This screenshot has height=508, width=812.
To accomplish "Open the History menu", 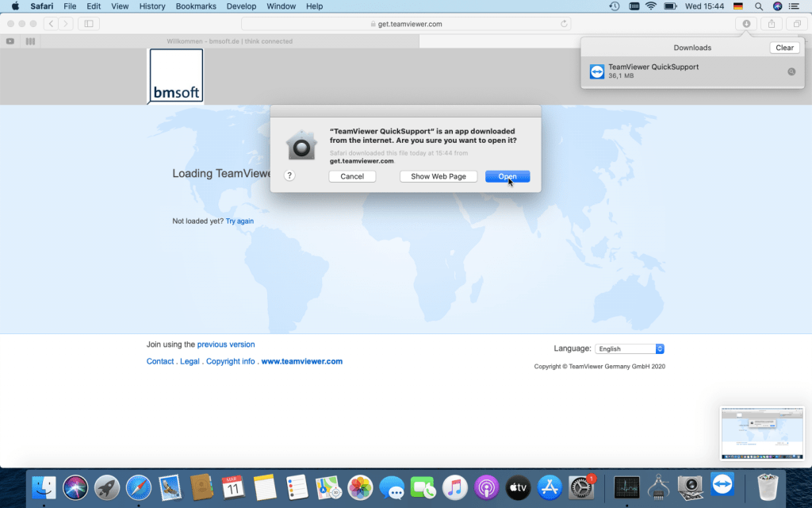I will (x=152, y=6).
